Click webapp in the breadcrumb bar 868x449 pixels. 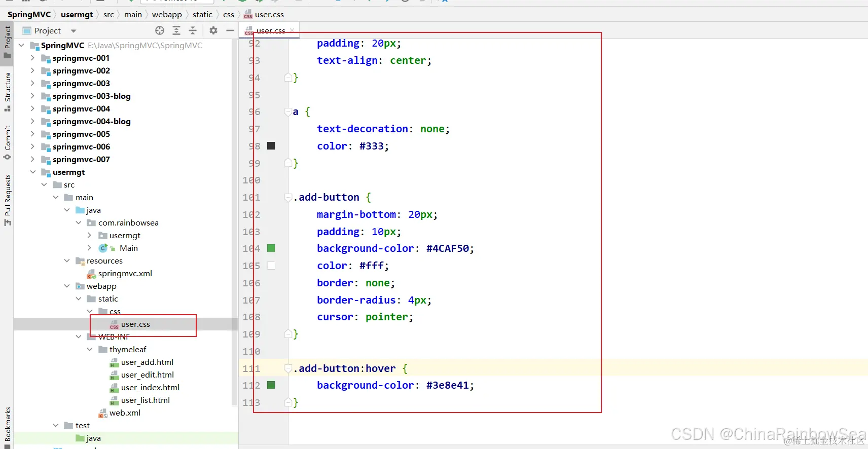[x=167, y=15]
